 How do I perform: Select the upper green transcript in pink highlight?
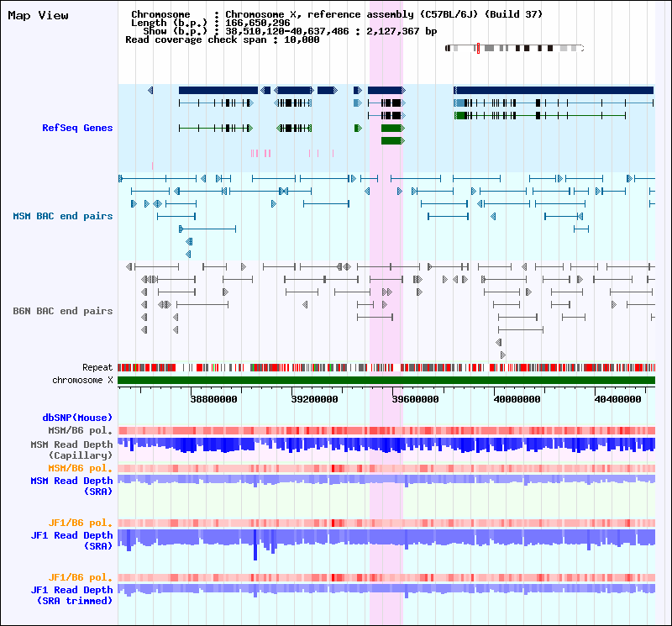click(x=392, y=129)
